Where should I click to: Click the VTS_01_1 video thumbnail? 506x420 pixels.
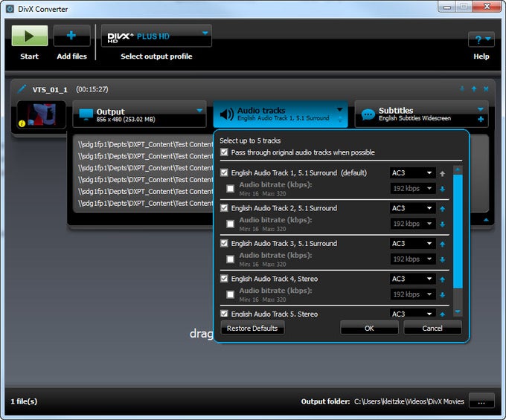pyautogui.click(x=42, y=114)
